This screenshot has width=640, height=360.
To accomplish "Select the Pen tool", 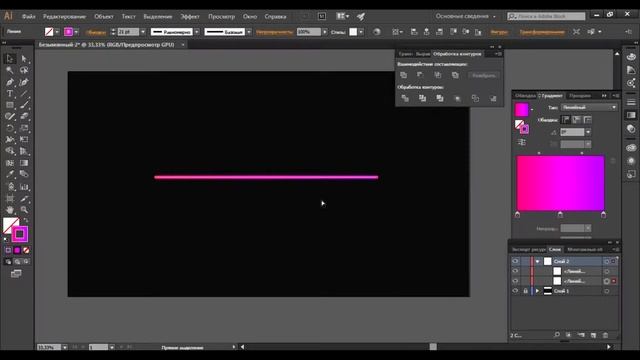I will pyautogui.click(x=10, y=82).
